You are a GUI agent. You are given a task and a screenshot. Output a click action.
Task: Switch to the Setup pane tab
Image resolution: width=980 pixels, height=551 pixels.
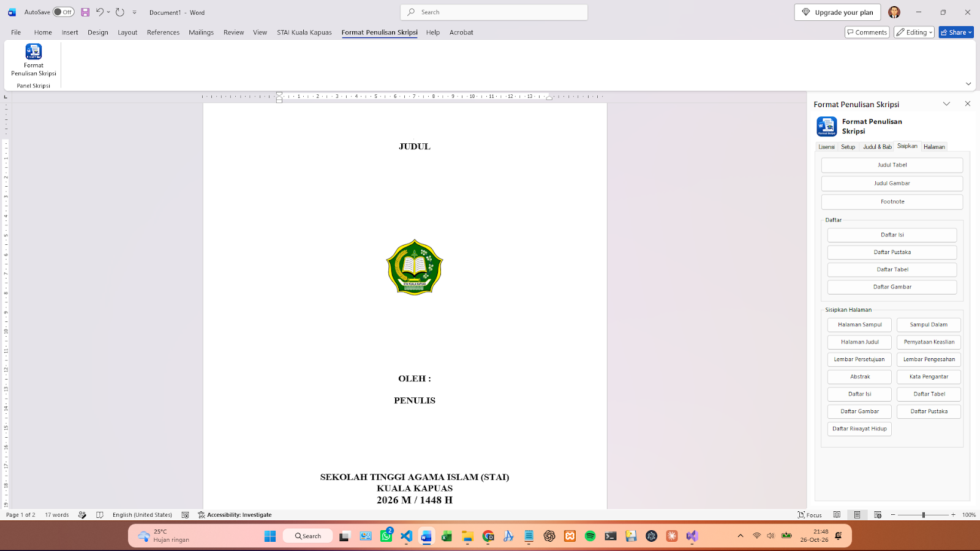point(848,147)
